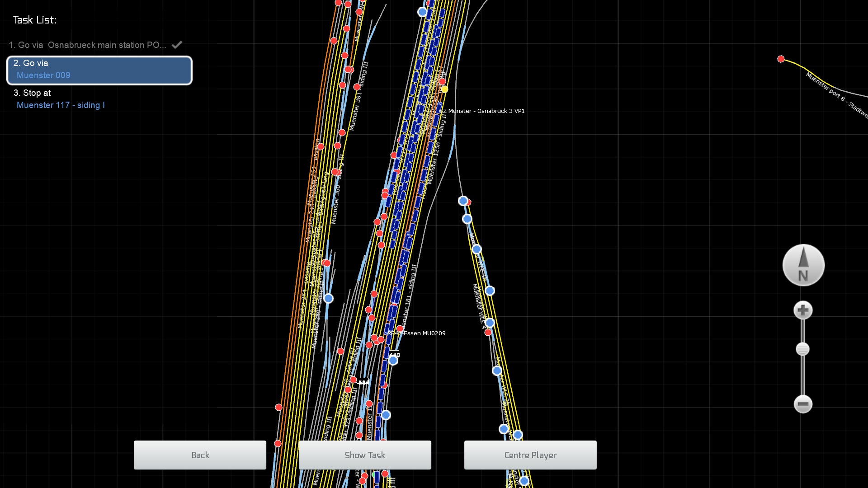The height and width of the screenshot is (488, 868).
Task: Click the Muenster 117 - siding I link
Action: pyautogui.click(x=61, y=105)
